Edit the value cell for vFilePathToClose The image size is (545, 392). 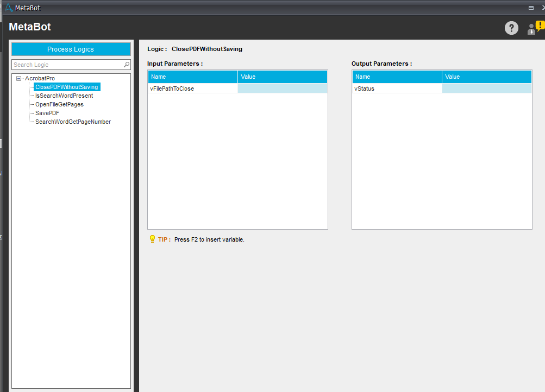point(283,88)
